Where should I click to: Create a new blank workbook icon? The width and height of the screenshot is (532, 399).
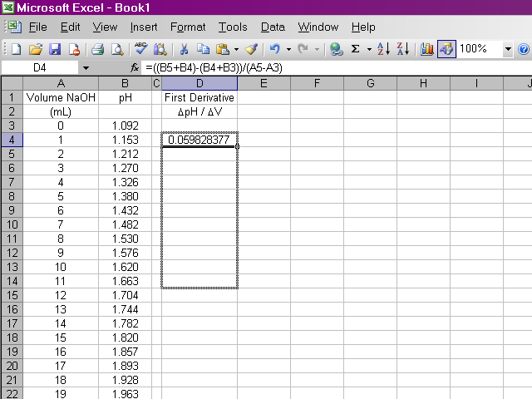16,50
